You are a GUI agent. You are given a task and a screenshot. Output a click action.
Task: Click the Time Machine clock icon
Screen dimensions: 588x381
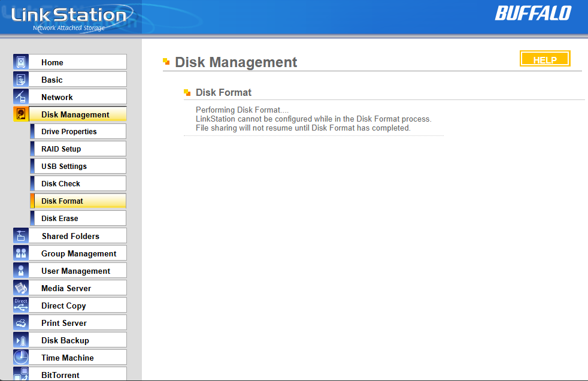21,358
